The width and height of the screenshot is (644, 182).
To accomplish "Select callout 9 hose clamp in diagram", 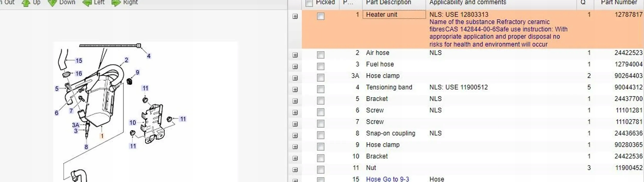I will click(x=137, y=72).
